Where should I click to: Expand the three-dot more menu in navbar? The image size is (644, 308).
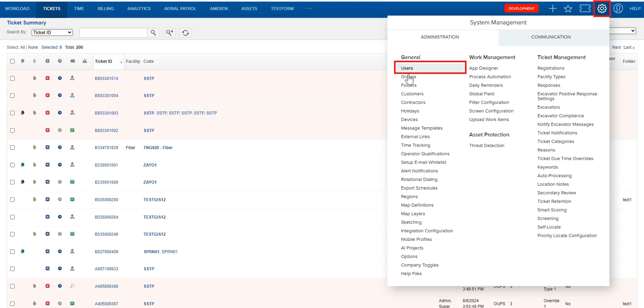309,8
